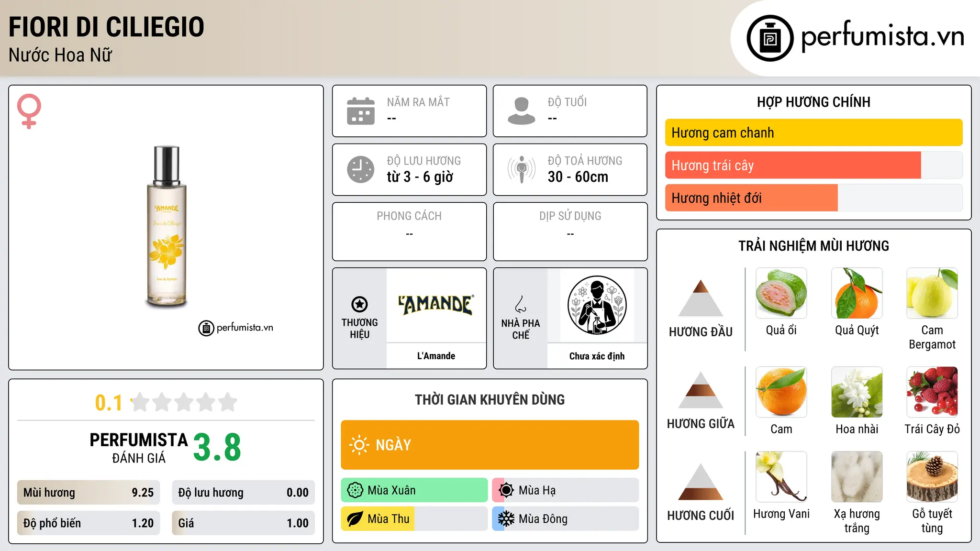Click the Giá 1.00 score bar

pos(243,523)
